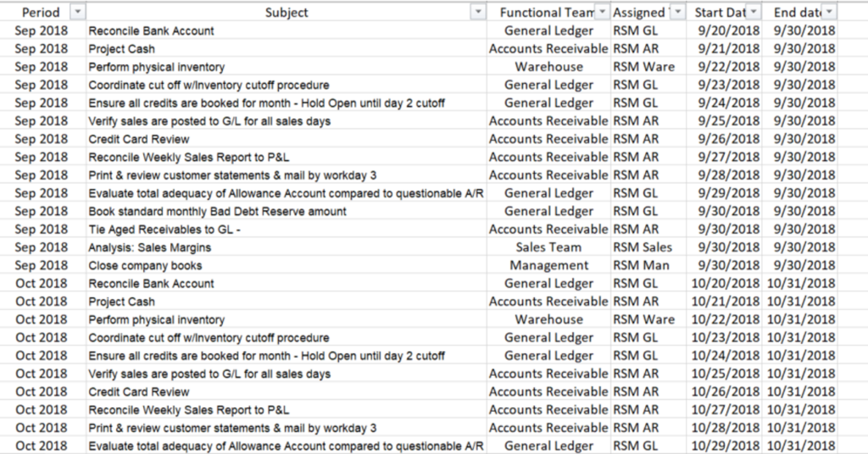The image size is (868, 454).
Task: Select the 'Management' functional team cell
Action: pyautogui.click(x=548, y=265)
